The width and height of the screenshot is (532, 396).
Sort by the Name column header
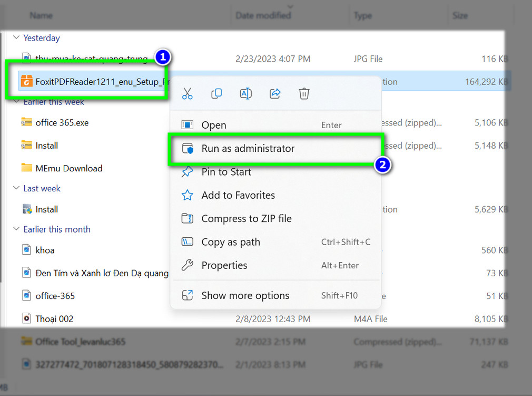41,15
